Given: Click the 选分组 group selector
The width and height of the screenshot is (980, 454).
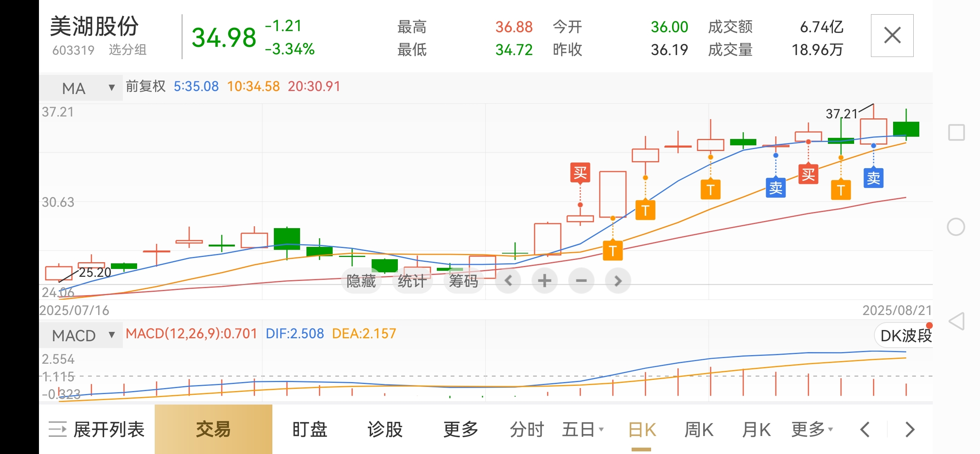Looking at the screenshot, I should [127, 49].
